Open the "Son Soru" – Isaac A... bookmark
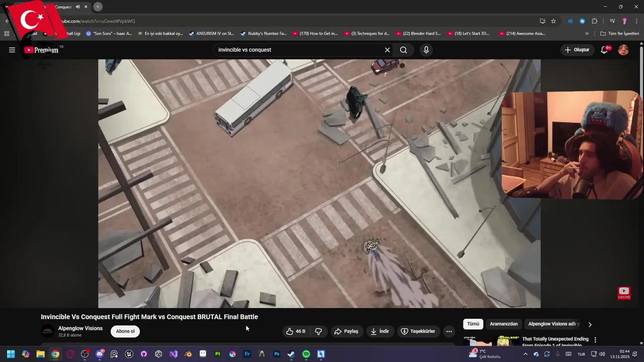Screen dimensions: 644x362 109,34
